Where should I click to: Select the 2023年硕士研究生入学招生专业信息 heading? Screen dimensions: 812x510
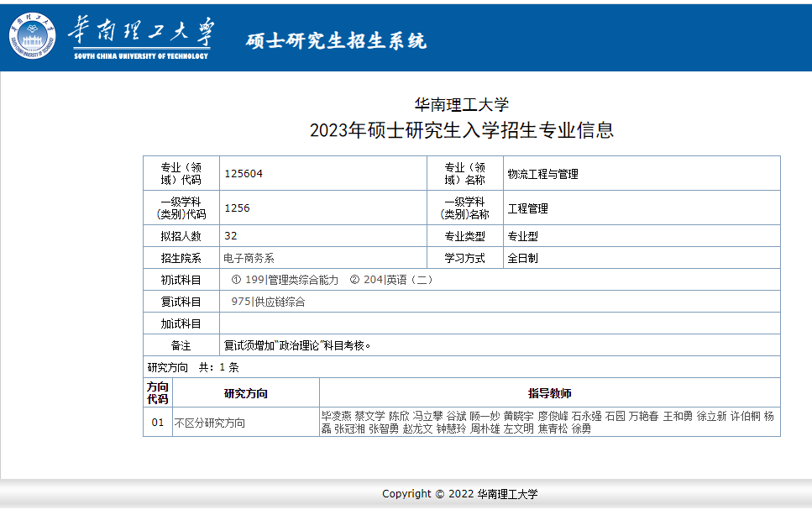pos(461,130)
